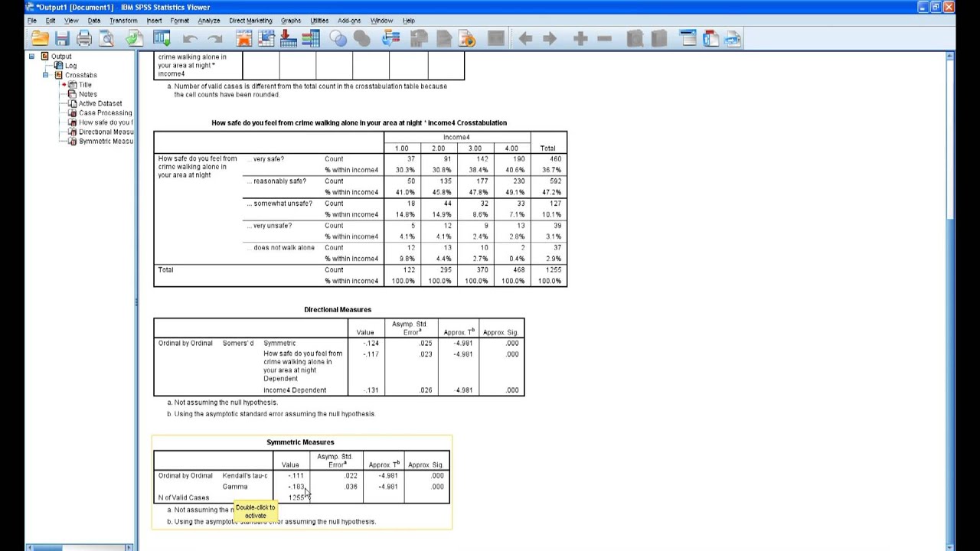980x551 pixels.
Task: Open the Insert menu
Action: tap(154, 21)
